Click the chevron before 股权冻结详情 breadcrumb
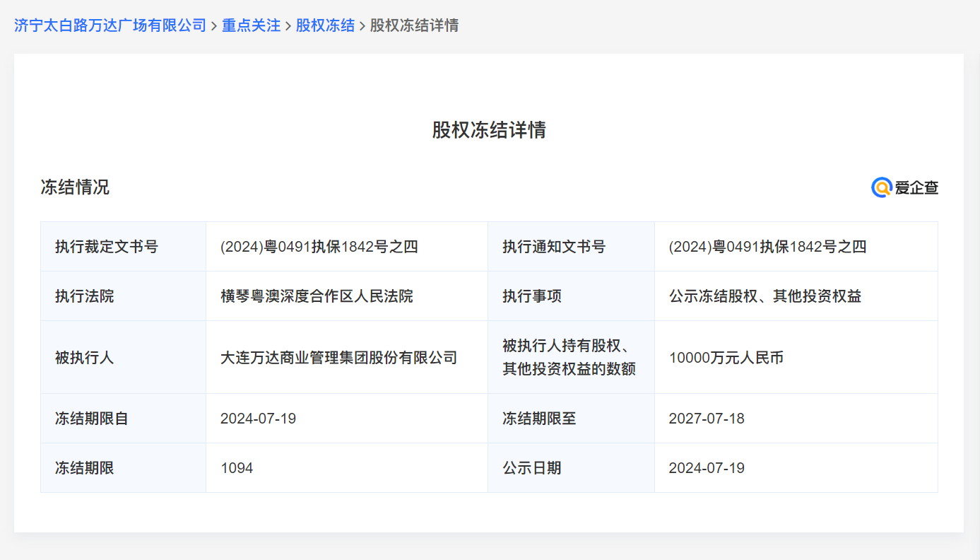 pos(362,26)
